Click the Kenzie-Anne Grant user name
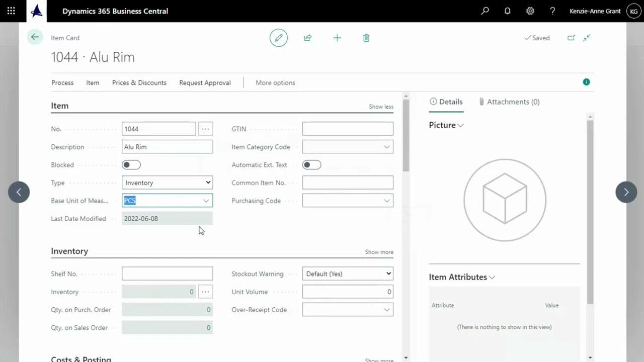Viewport: 644px width, 362px height. coord(595,11)
